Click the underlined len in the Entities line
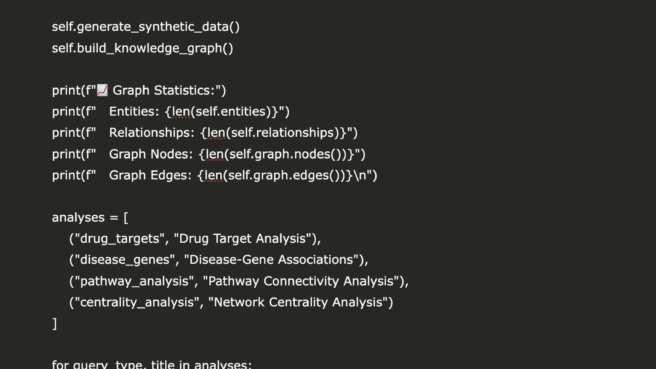The width and height of the screenshot is (656, 369). click(x=181, y=112)
